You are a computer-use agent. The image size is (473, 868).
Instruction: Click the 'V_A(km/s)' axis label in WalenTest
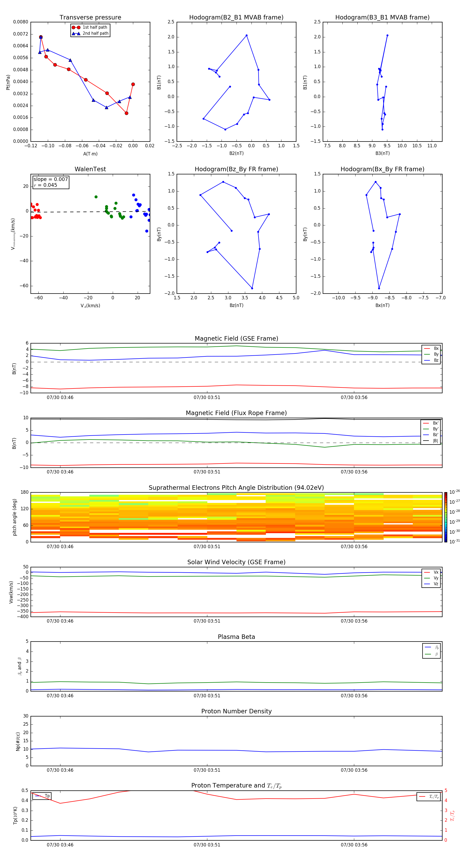(90, 306)
